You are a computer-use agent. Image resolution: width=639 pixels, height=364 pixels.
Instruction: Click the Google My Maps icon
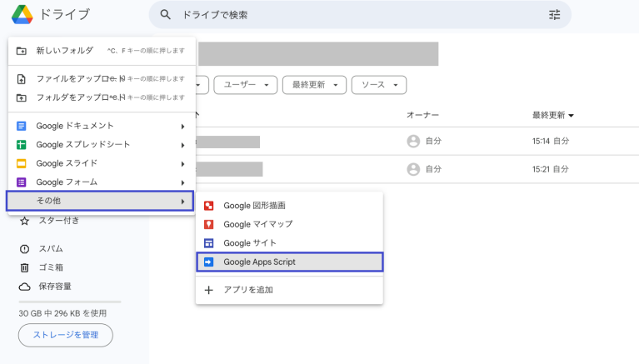point(208,224)
